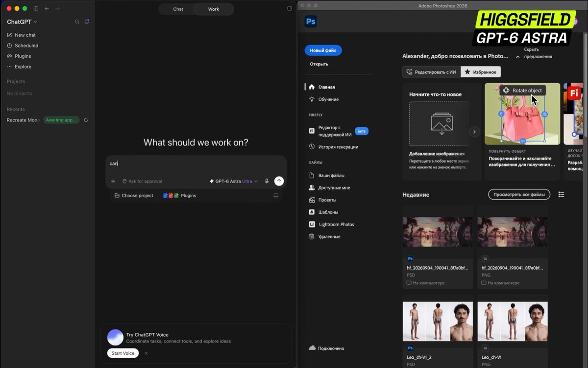
Task: Send the message with the arrow button
Action: pos(279,181)
